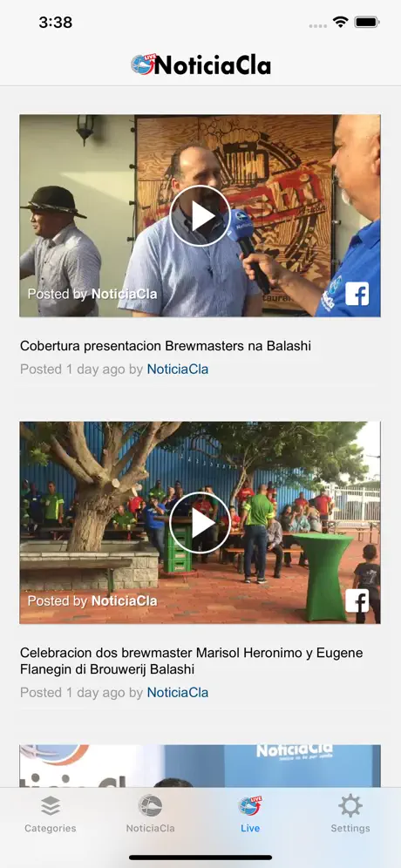Tap Facebook icon on second video

357,600
